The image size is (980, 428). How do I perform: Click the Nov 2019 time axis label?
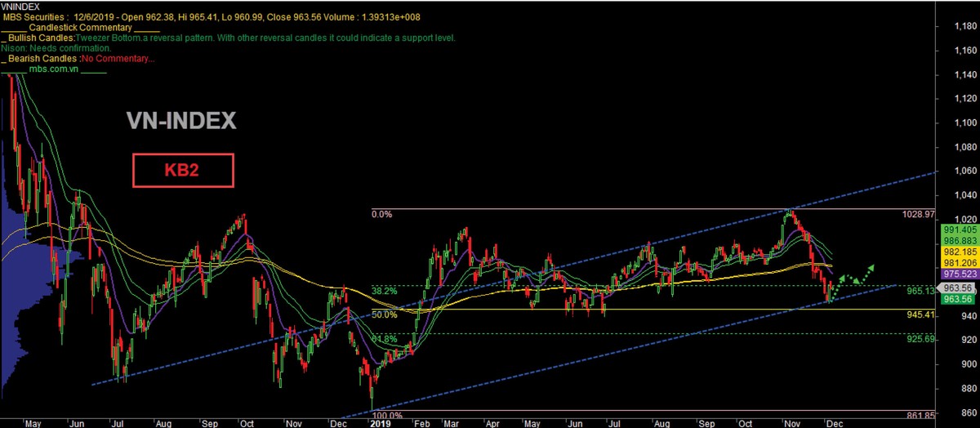(791, 423)
